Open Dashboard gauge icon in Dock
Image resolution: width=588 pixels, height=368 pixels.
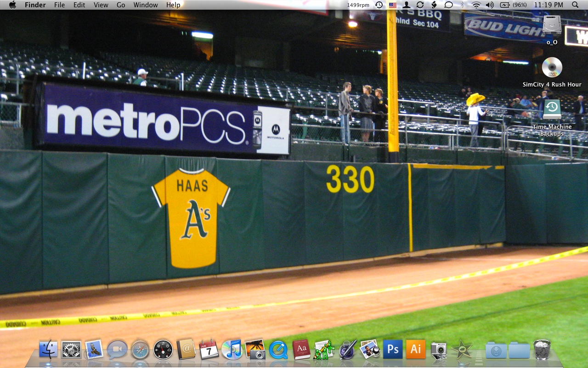[x=163, y=350]
